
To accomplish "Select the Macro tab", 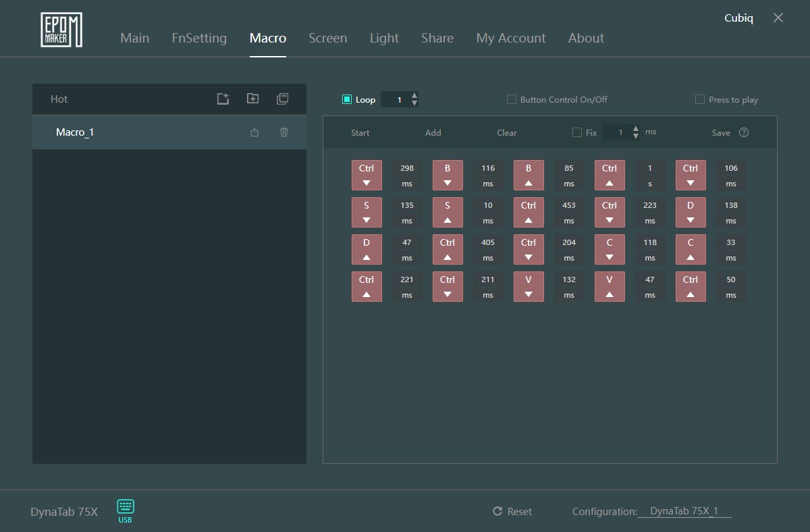I will click(x=268, y=38).
